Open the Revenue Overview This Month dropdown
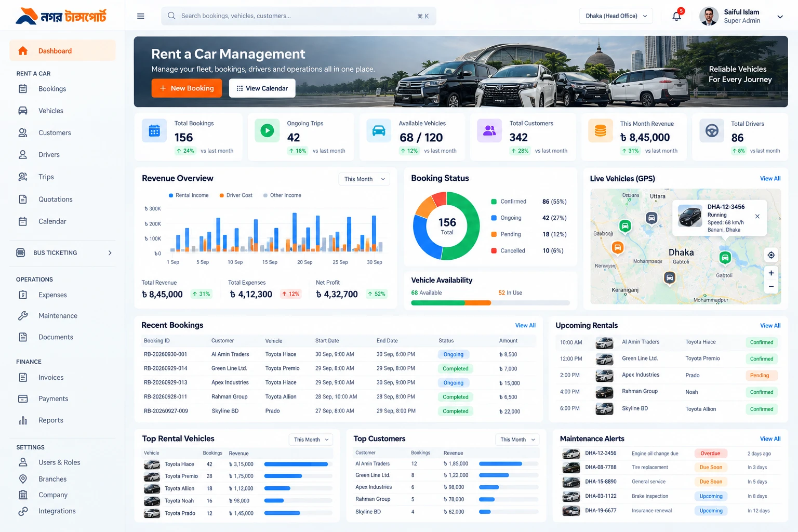This screenshot has height=532, width=798. 364,179
